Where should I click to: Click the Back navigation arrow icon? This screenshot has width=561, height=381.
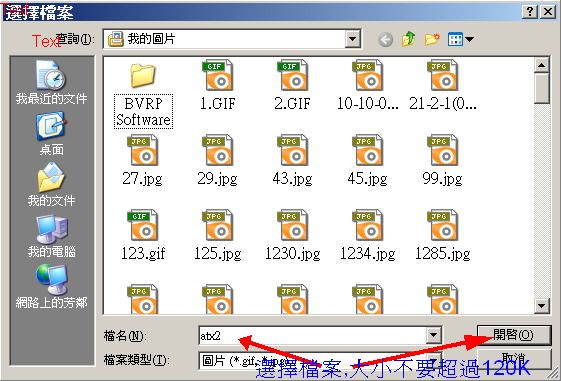click(x=385, y=39)
